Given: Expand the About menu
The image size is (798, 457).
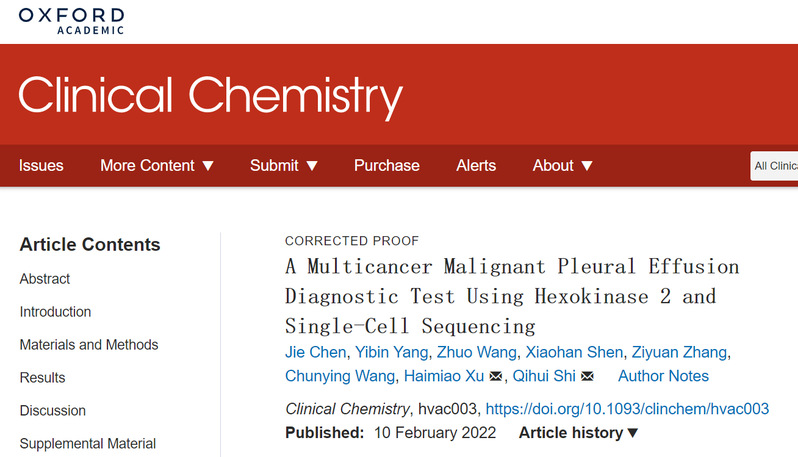Looking at the screenshot, I should (562, 165).
